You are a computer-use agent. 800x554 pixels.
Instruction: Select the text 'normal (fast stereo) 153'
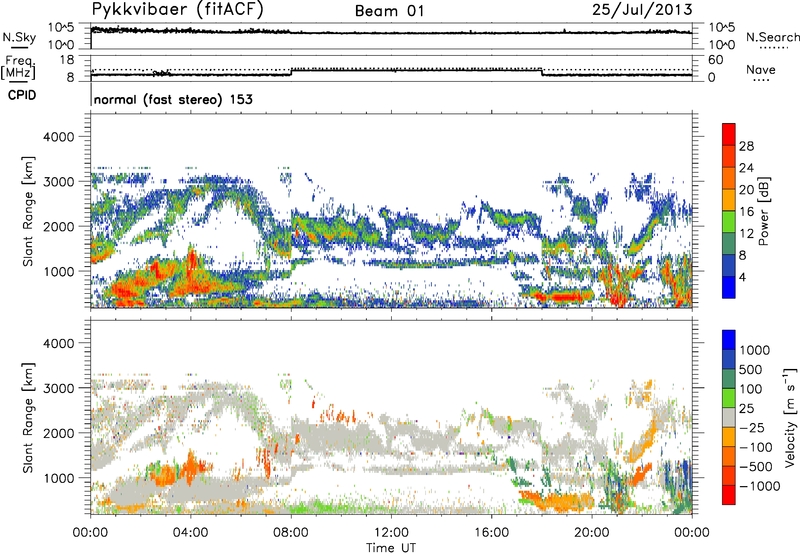tap(173, 99)
